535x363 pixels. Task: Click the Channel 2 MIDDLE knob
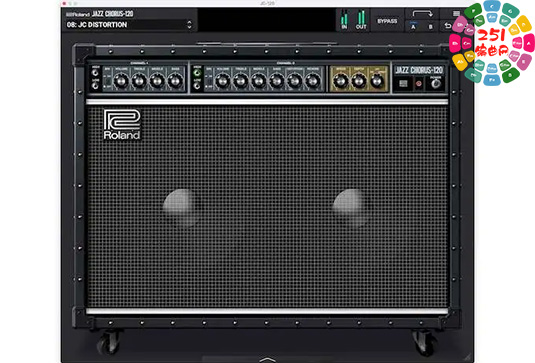pyautogui.click(x=259, y=81)
